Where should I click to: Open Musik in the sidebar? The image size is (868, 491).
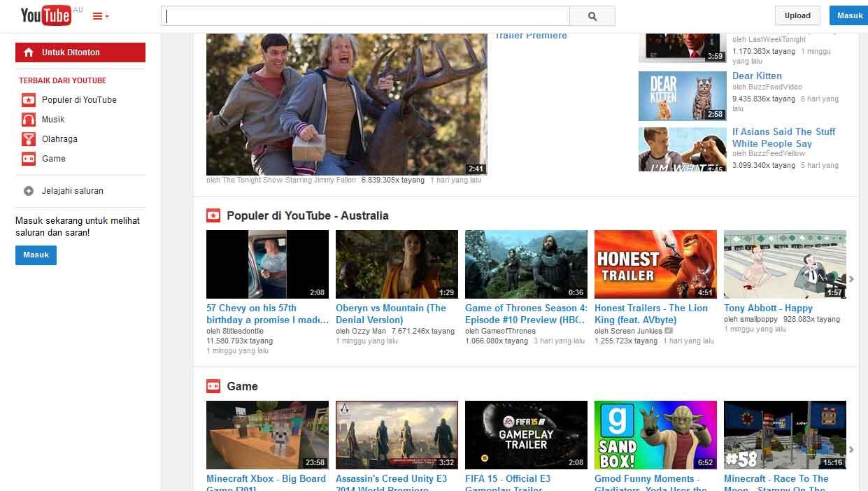[53, 120]
